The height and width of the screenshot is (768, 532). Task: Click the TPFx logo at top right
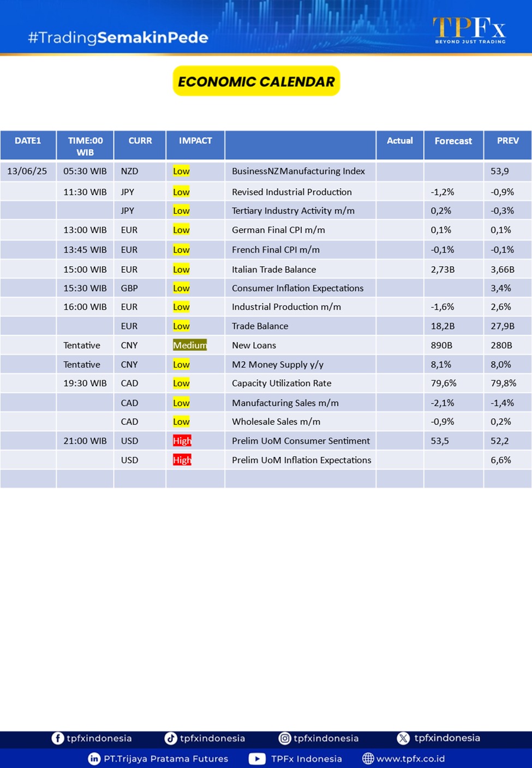tap(469, 29)
